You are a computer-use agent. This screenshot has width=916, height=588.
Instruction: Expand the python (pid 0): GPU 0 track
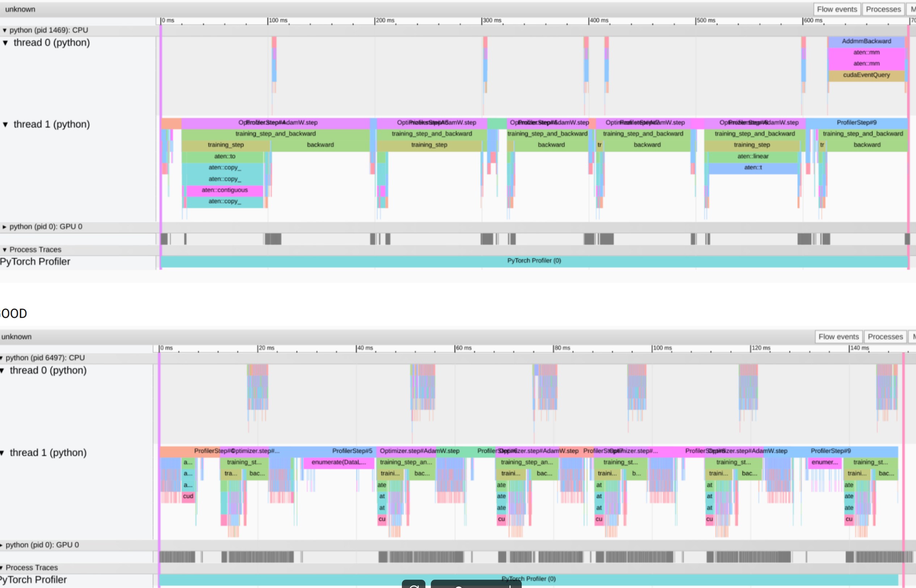4,226
